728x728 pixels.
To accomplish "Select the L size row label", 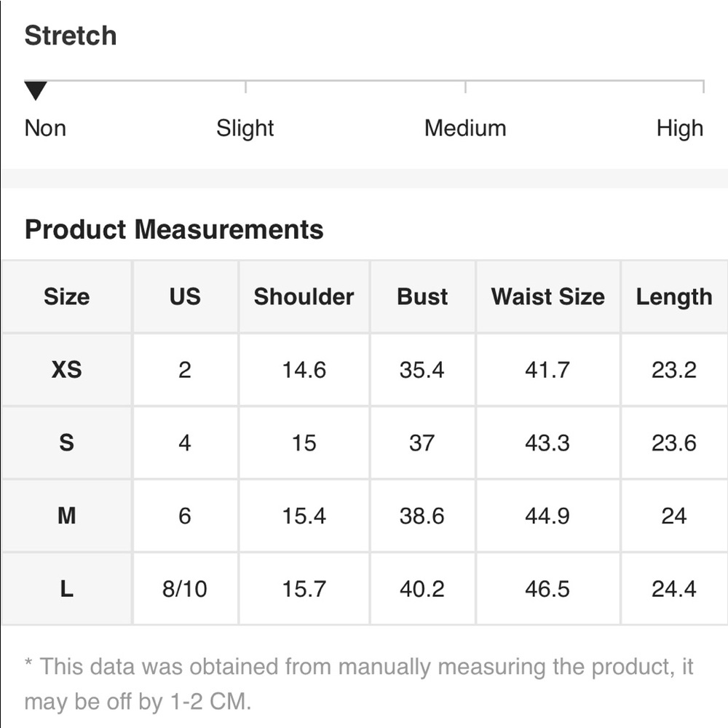I will (x=67, y=589).
